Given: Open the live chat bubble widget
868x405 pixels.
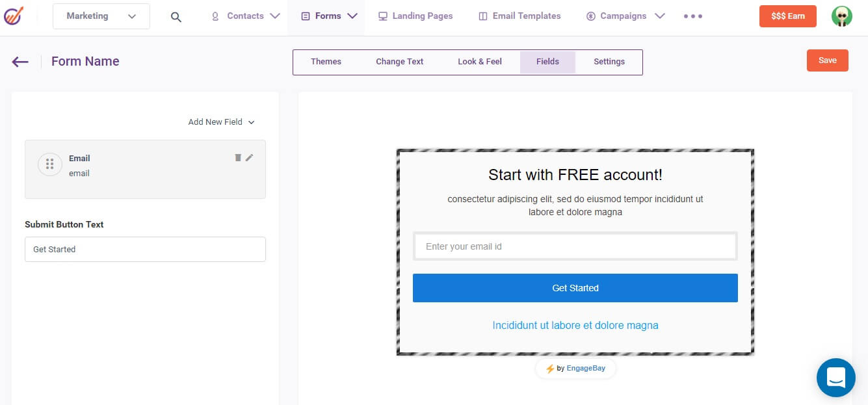Looking at the screenshot, I should (836, 378).
